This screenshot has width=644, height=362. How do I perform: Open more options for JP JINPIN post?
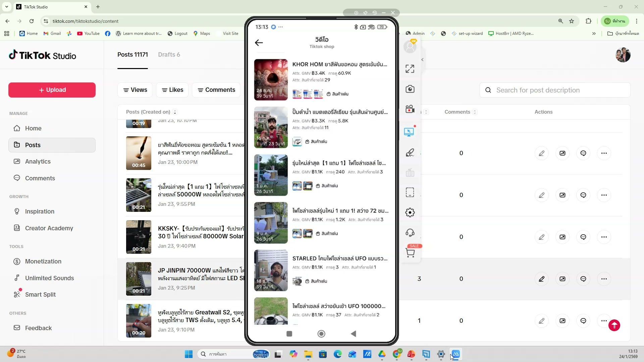604,279
